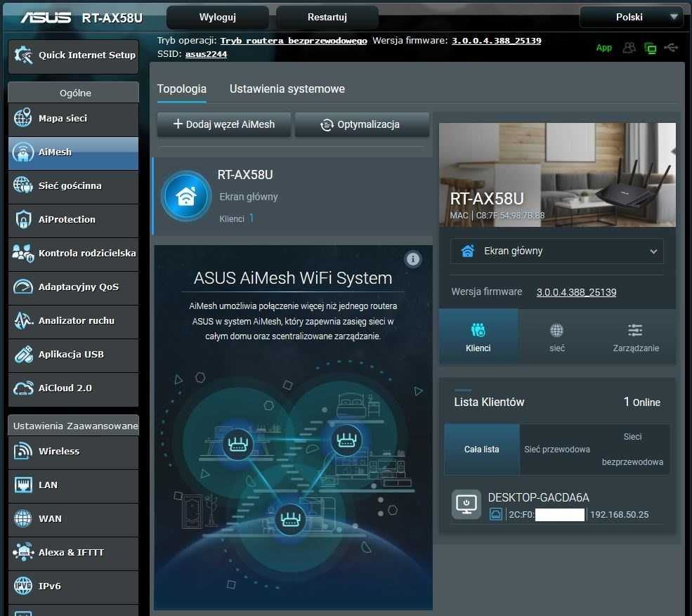
Task: Click the AiCloud 2.0 cloud icon
Action: [23, 388]
